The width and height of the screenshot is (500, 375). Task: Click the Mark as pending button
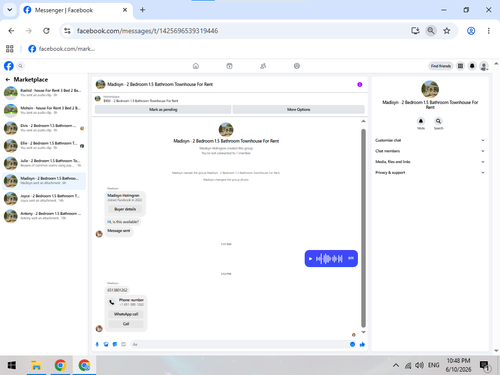pyautogui.click(x=163, y=109)
